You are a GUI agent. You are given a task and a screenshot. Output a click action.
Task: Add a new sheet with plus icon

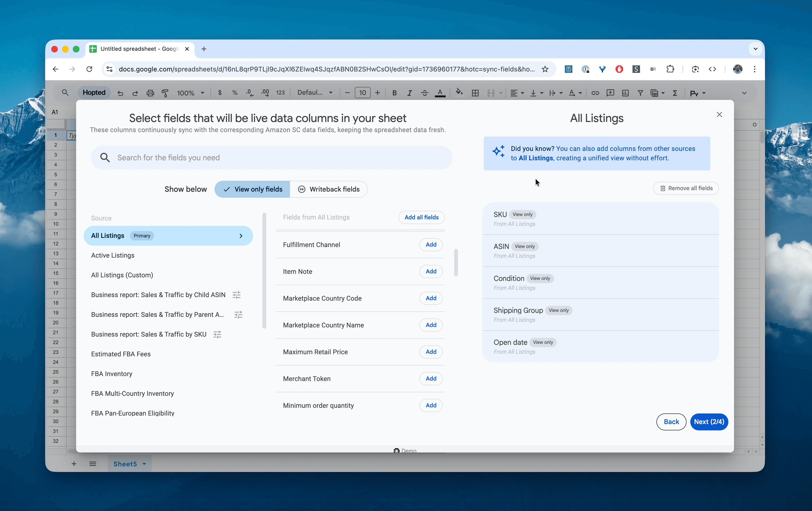[x=74, y=464]
